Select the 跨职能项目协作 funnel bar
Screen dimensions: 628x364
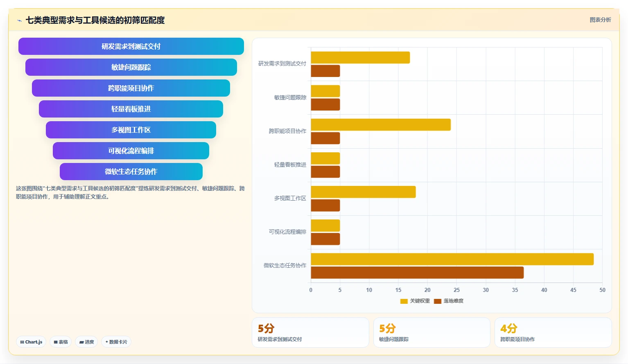[131, 88]
